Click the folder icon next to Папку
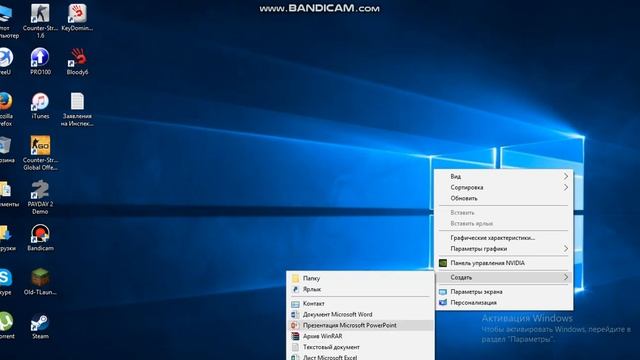Image resolution: width=640 pixels, height=360 pixels. click(295, 278)
